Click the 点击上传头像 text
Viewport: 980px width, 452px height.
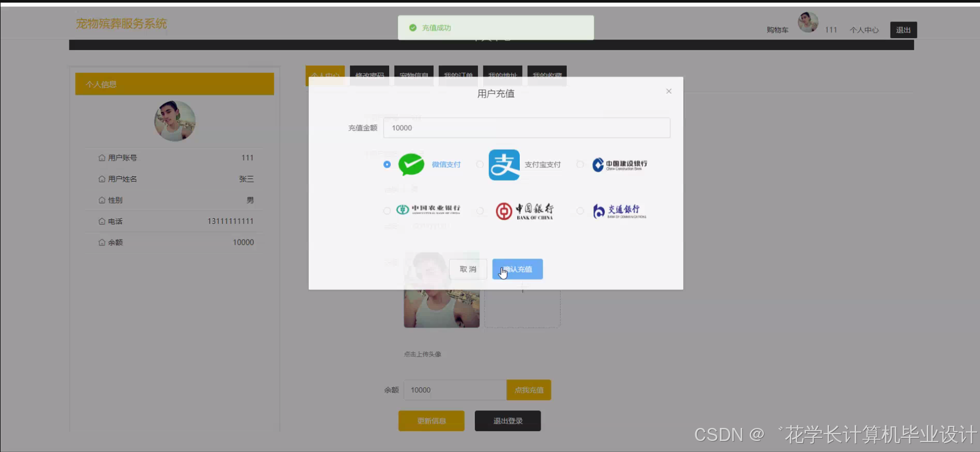[x=423, y=354]
